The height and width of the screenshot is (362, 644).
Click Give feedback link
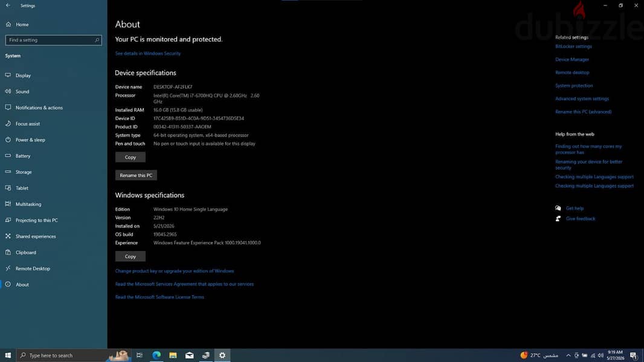581,218
